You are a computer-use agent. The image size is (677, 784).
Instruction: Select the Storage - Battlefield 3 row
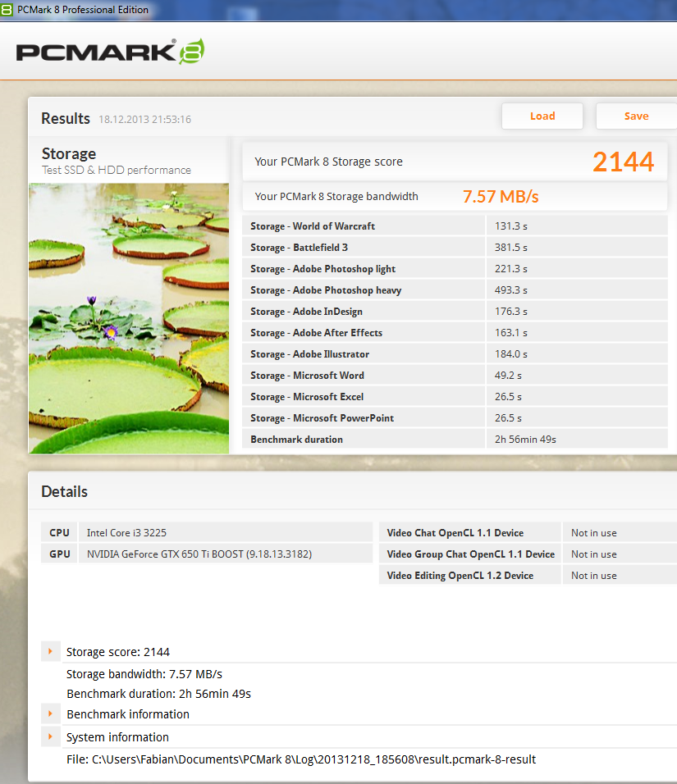pos(455,248)
